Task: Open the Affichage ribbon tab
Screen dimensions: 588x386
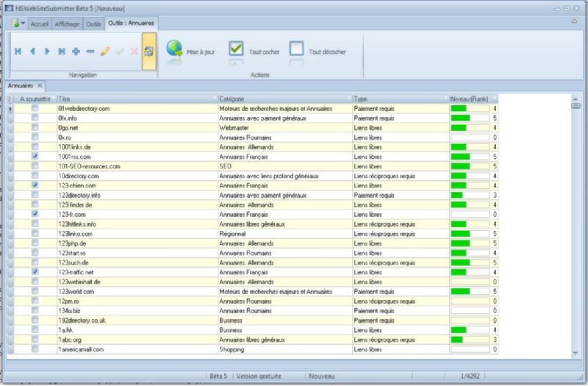Action: pos(67,24)
